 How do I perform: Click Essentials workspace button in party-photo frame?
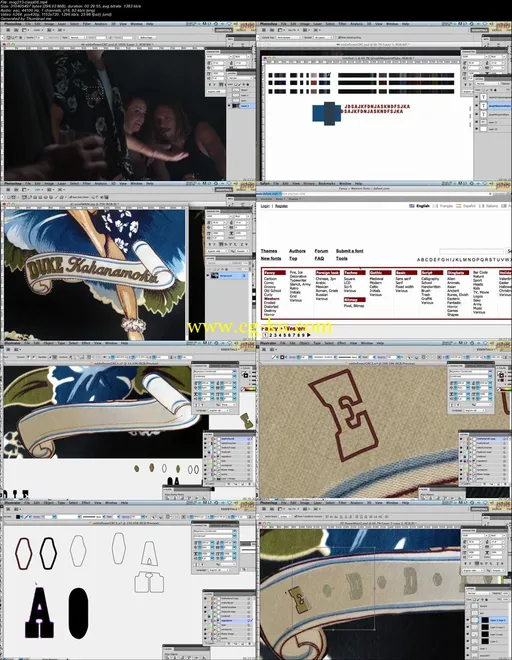point(224,30)
